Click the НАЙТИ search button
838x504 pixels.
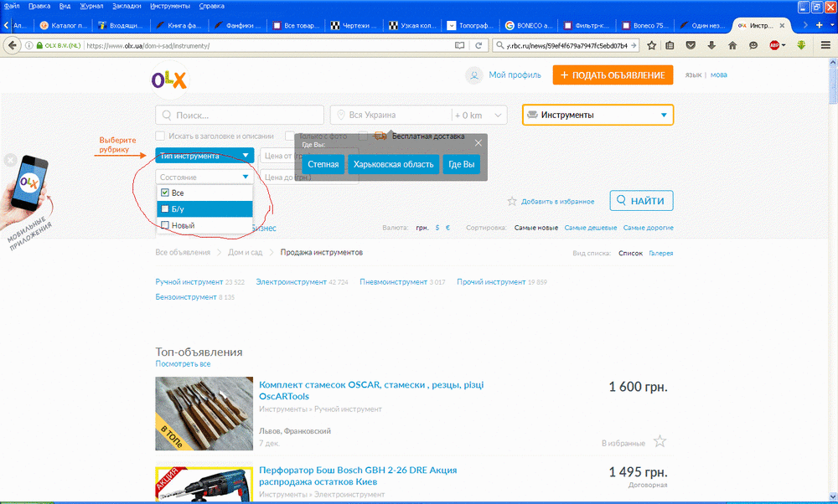point(640,200)
